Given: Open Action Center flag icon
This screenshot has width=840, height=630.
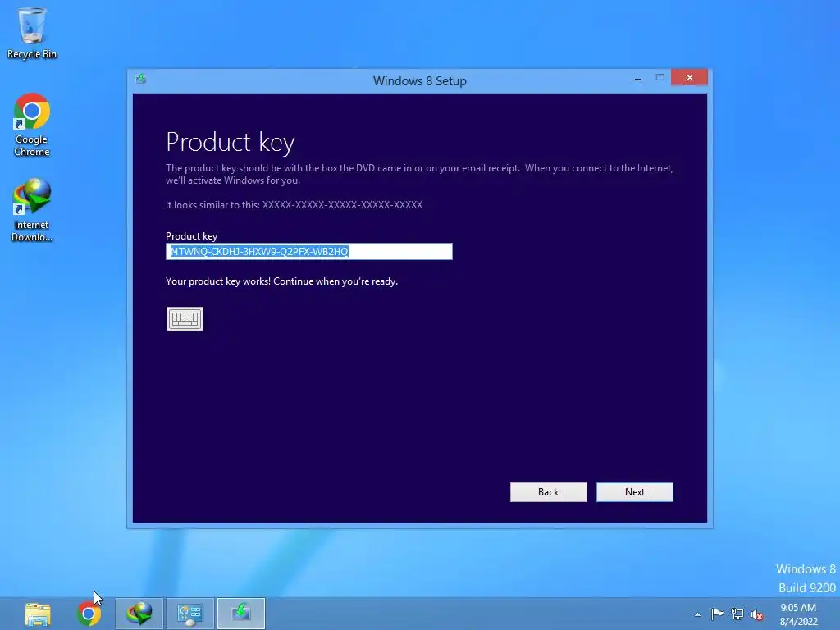Looking at the screenshot, I should click(x=717, y=614).
